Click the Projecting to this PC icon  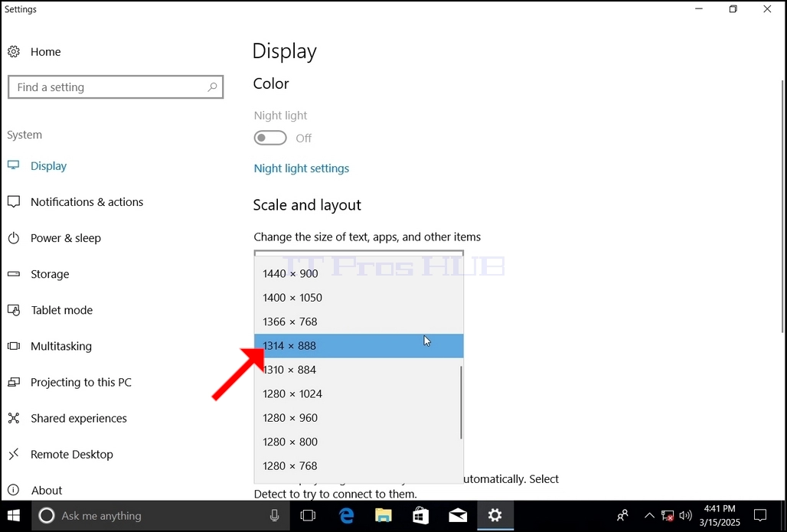14,383
